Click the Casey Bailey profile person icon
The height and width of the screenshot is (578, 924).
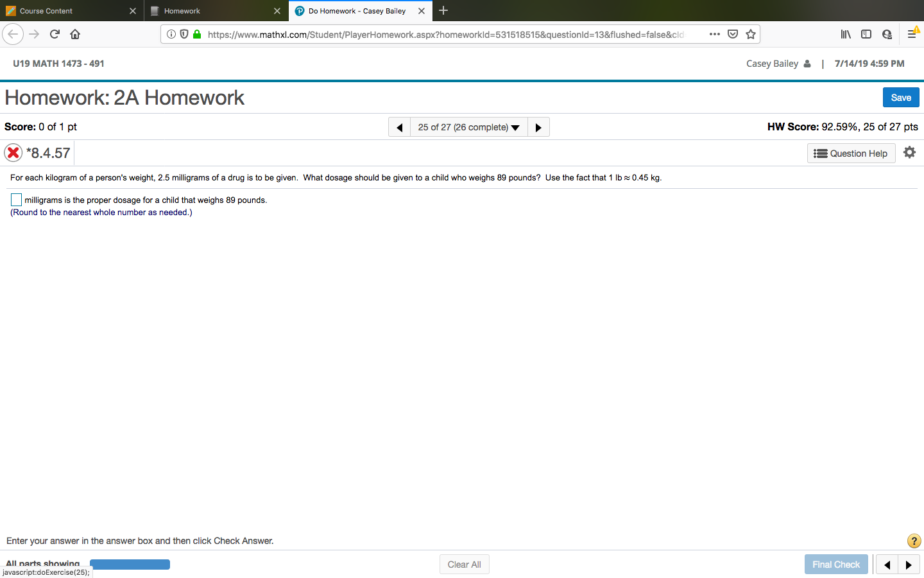click(807, 63)
